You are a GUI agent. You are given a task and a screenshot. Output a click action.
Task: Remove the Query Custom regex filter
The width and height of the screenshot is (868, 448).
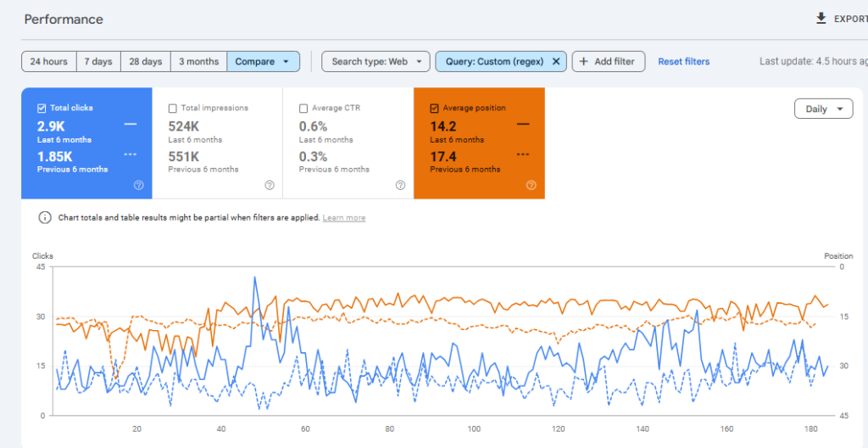pyautogui.click(x=556, y=61)
